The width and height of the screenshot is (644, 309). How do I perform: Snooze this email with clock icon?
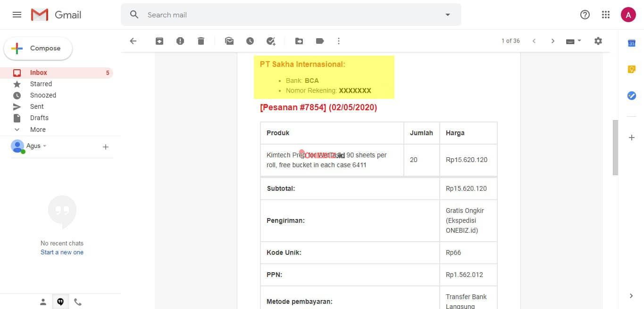[x=250, y=41]
